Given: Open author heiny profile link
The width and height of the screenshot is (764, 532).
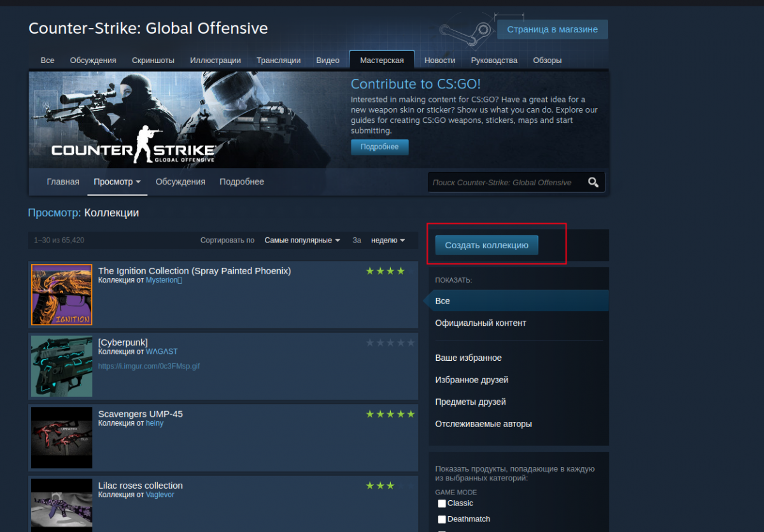Looking at the screenshot, I should pyautogui.click(x=155, y=423).
